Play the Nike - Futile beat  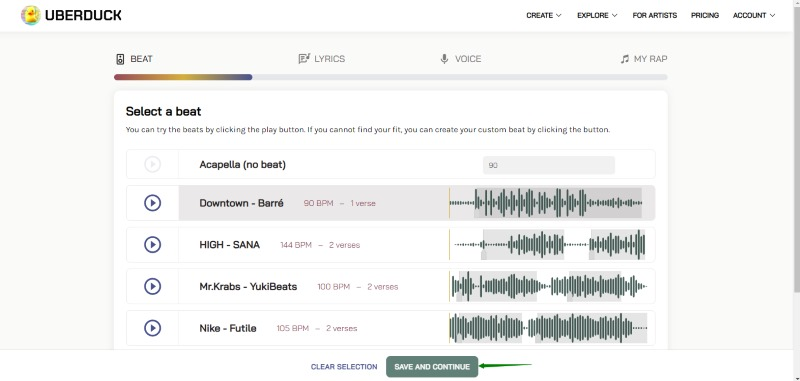pos(153,328)
